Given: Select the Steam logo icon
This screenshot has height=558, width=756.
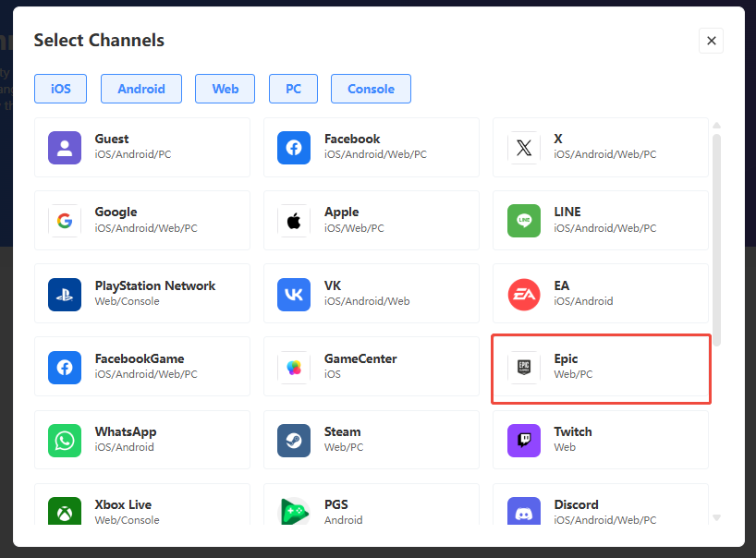Looking at the screenshot, I should coord(294,441).
